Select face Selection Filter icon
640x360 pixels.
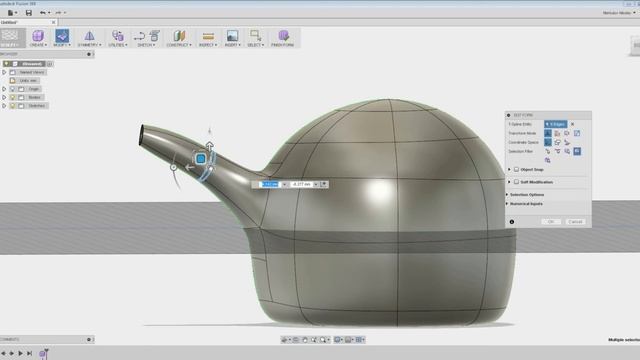(x=567, y=151)
